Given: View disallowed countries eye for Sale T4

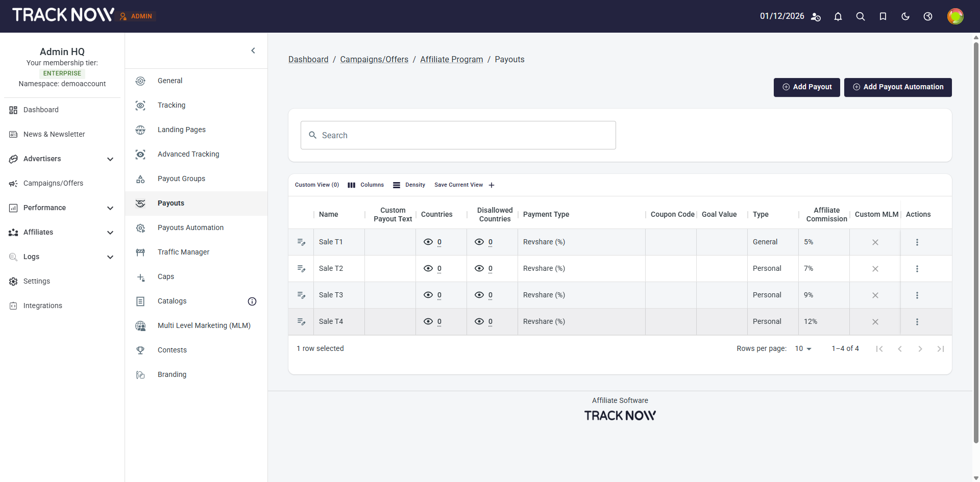Looking at the screenshot, I should coord(479,322).
